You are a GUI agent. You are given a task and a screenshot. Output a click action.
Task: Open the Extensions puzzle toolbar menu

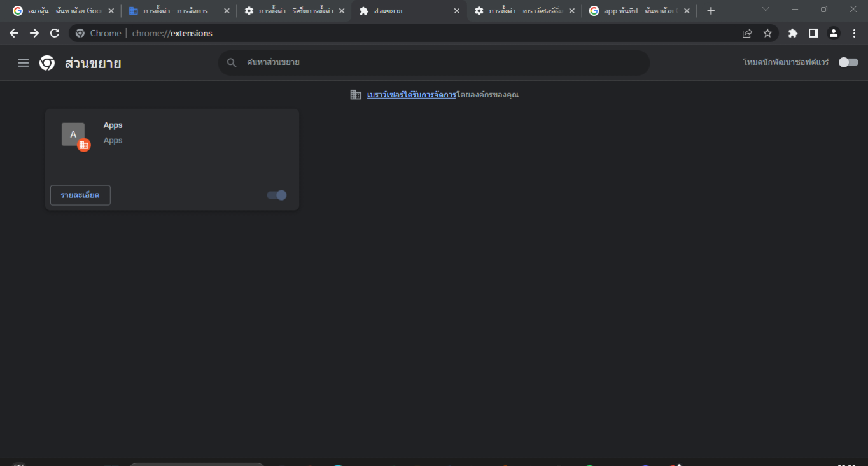point(793,33)
